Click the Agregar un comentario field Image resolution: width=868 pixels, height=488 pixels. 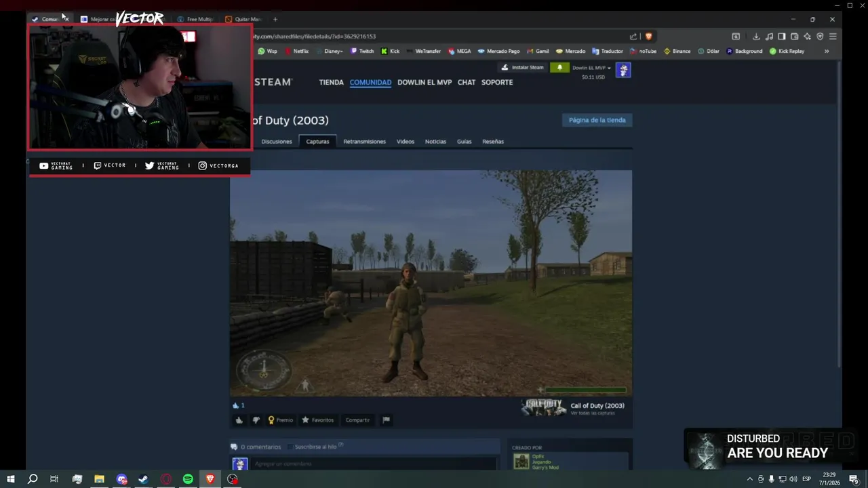[374, 464]
